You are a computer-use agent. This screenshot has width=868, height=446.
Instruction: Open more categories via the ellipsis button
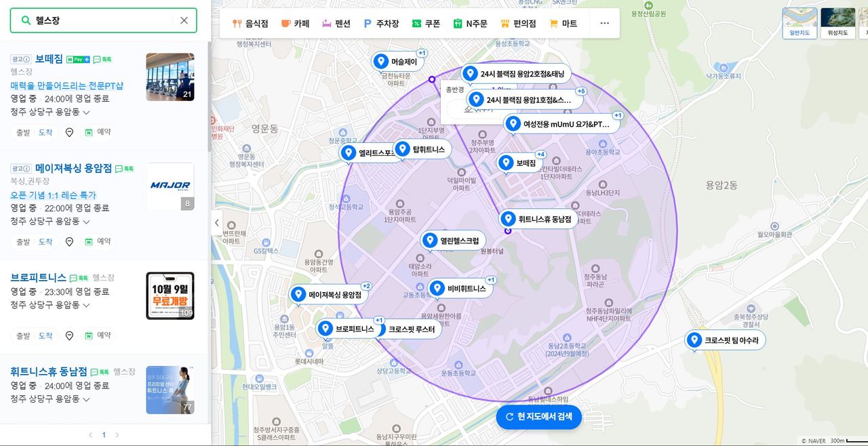click(605, 23)
